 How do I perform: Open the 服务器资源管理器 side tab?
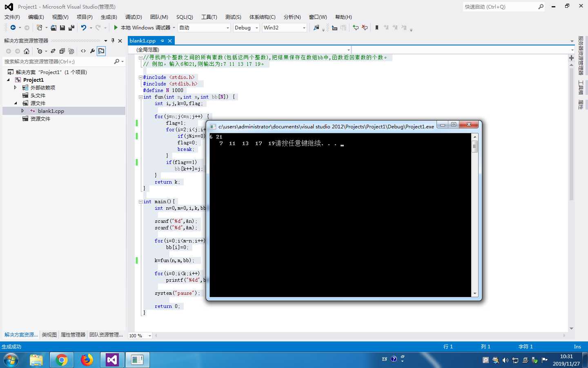coord(581,56)
